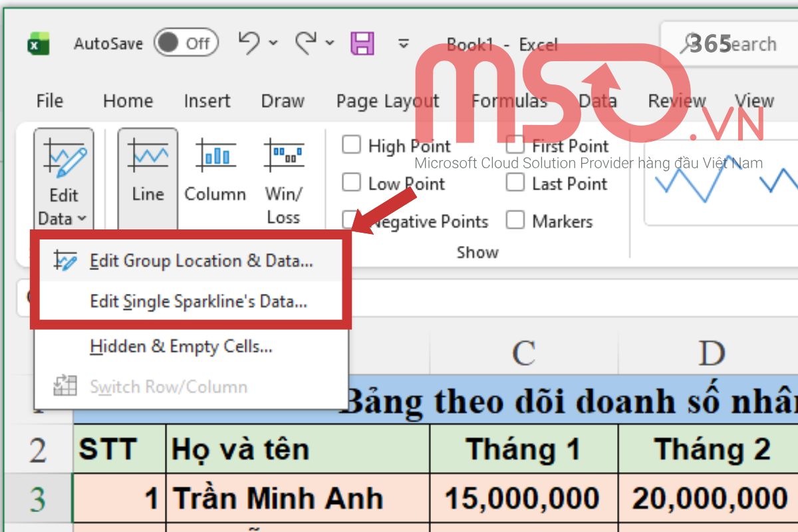Select column C header

click(524, 353)
